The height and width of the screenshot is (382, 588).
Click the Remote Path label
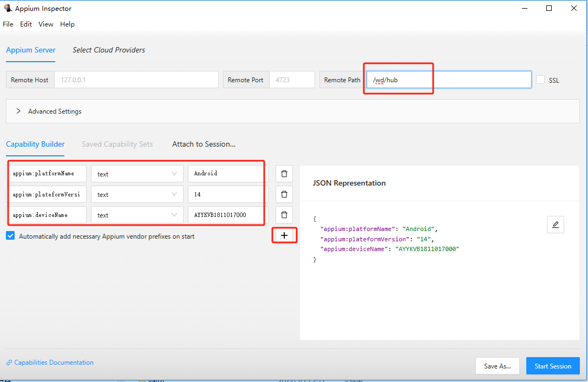tap(342, 80)
